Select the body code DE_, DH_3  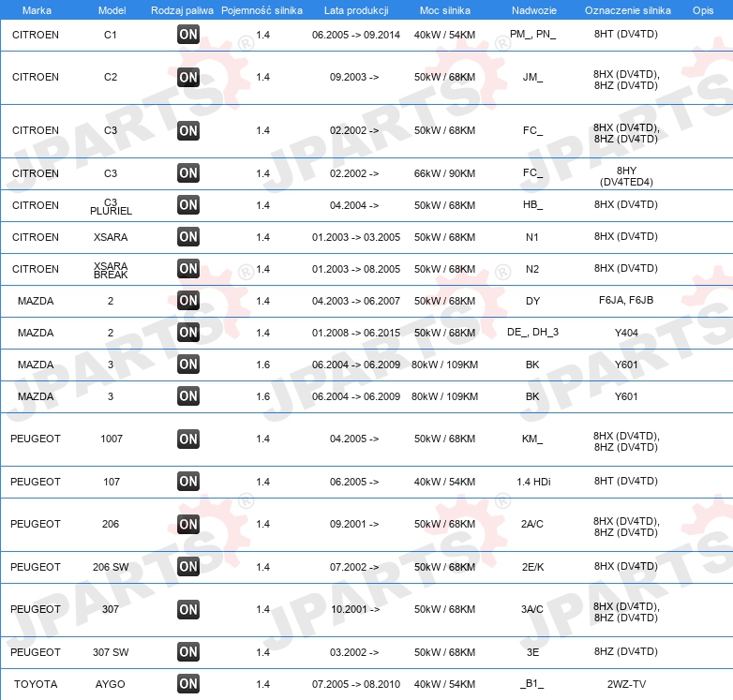(x=533, y=332)
